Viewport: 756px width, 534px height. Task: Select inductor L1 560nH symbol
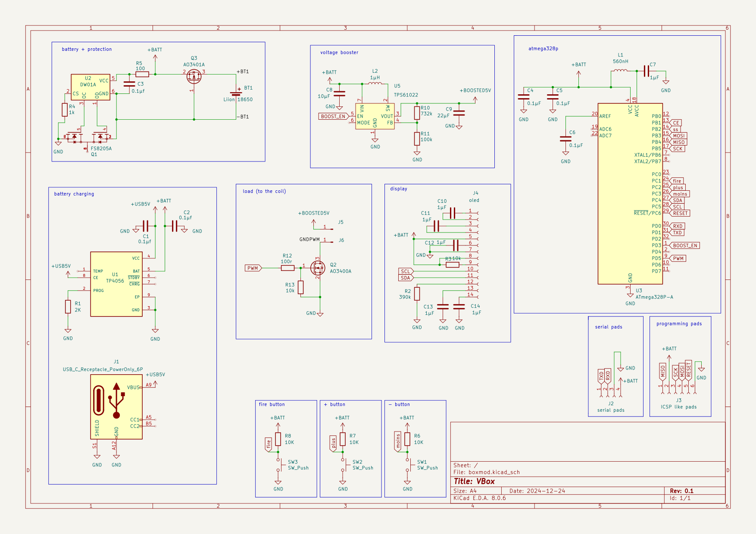click(620, 71)
